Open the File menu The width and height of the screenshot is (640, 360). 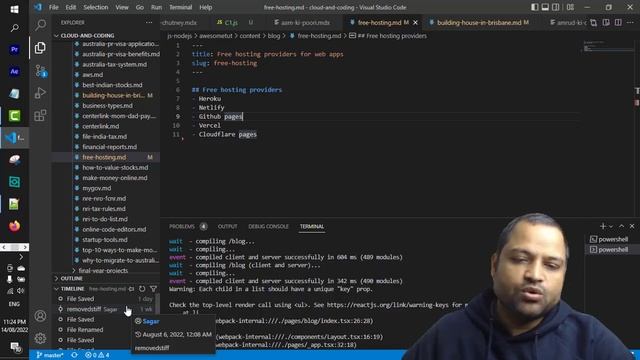(x=53, y=7)
